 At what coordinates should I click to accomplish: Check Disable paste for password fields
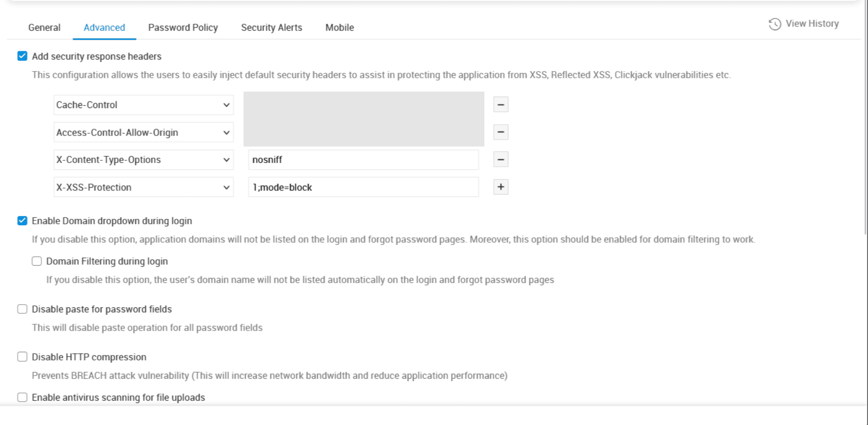tap(22, 309)
